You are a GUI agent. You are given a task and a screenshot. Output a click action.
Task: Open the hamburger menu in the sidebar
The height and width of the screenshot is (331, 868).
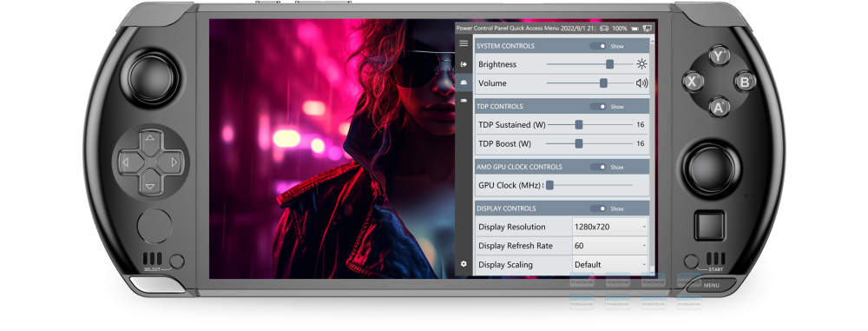tap(464, 43)
